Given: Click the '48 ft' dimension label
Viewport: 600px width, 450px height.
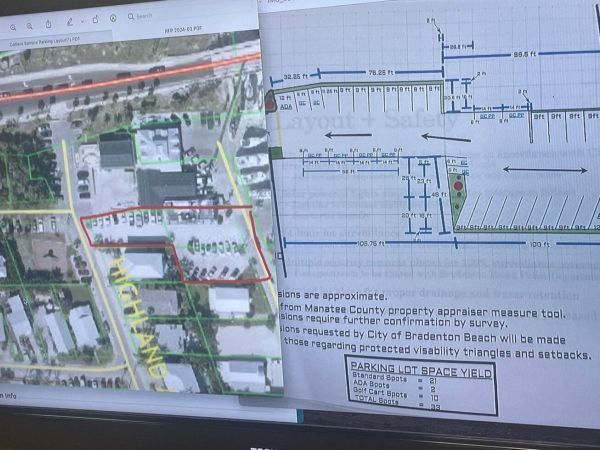Looking at the screenshot, I should [439, 195].
